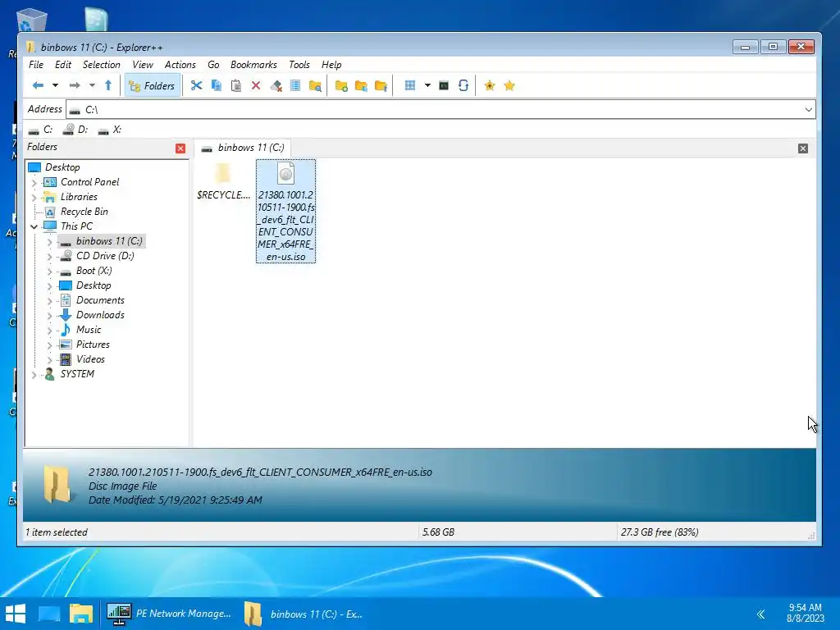Open the Windows Start button
Screen dimensions: 840x630
click(16, 614)
